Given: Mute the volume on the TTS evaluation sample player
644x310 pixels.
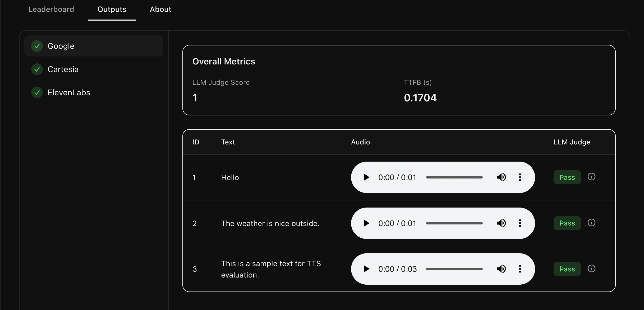Looking at the screenshot, I should coord(501,269).
